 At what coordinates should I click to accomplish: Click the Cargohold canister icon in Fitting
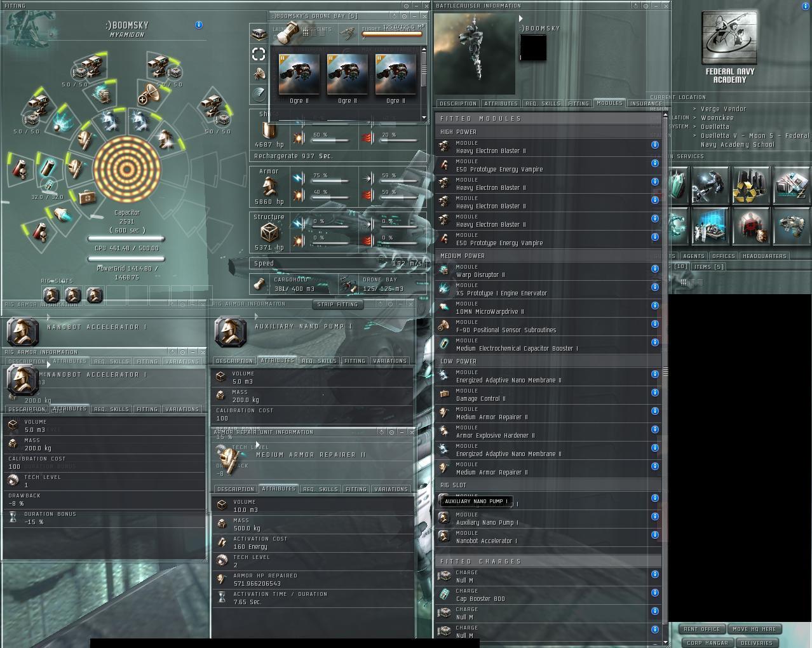click(x=259, y=285)
